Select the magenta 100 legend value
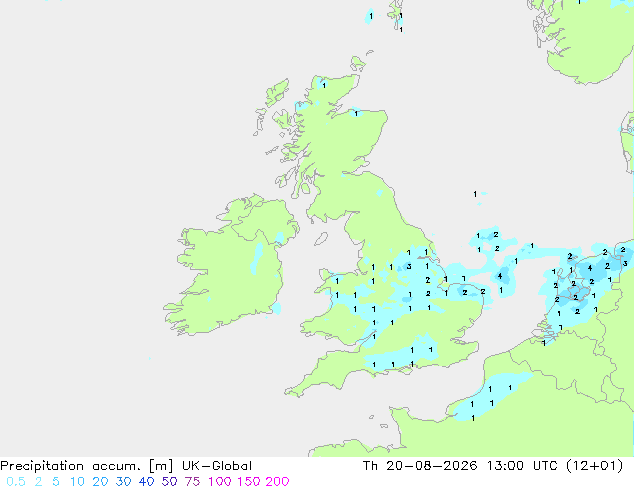The image size is (634, 490). click(x=221, y=482)
